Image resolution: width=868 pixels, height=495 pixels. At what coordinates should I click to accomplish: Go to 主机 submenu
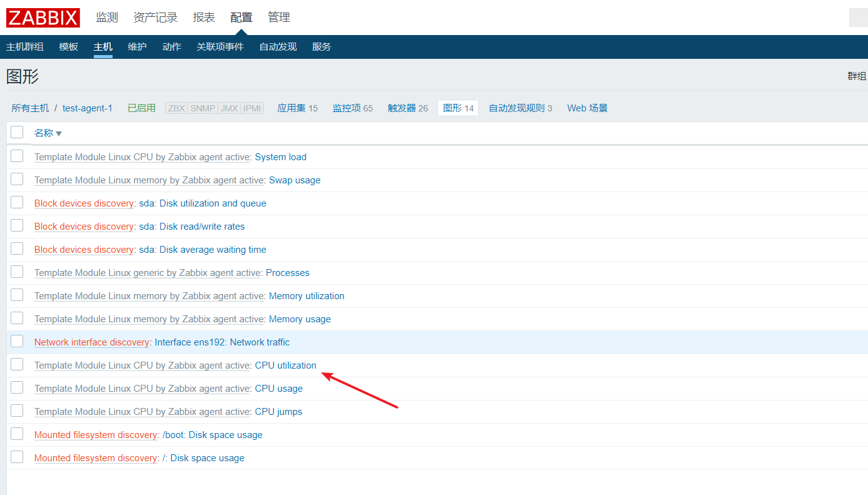103,47
